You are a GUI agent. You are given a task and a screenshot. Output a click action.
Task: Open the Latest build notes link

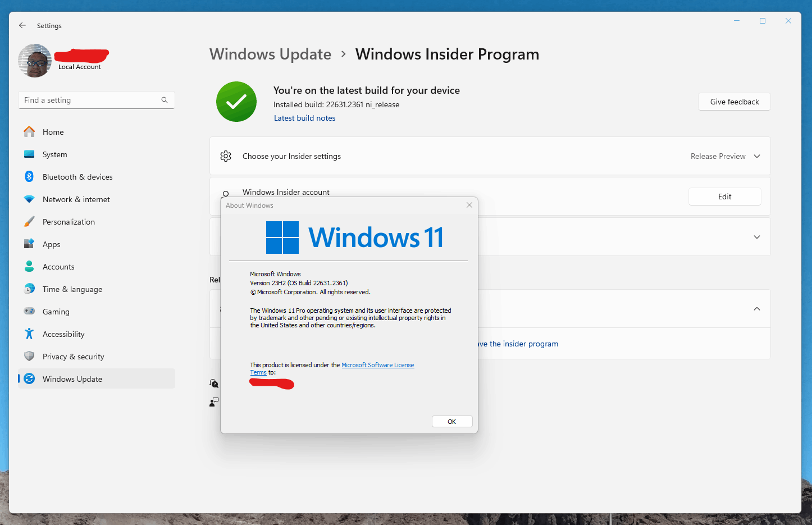click(304, 118)
